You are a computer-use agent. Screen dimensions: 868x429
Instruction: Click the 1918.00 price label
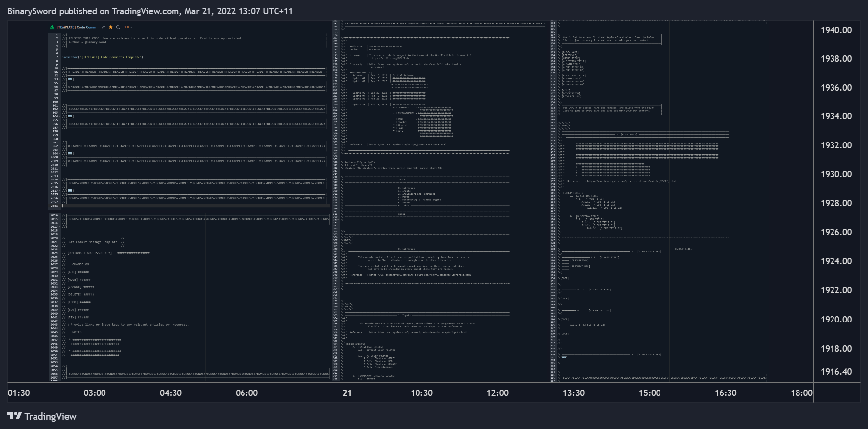tap(836, 349)
